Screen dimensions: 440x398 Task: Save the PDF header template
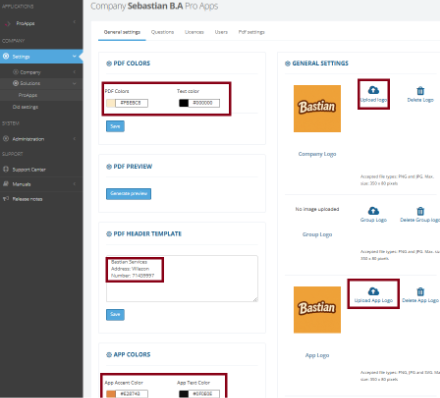pyautogui.click(x=115, y=314)
